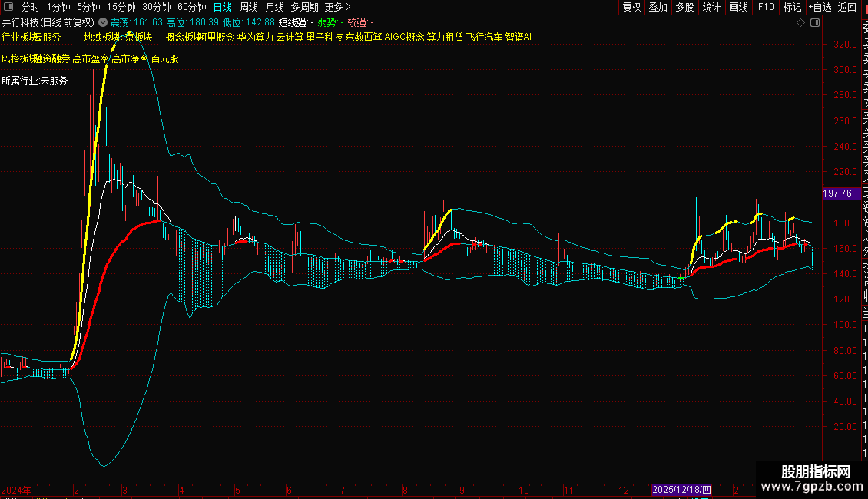Click the 算力租赁 concept text
Image resolution: width=868 pixels, height=499 pixels.
click(x=445, y=37)
